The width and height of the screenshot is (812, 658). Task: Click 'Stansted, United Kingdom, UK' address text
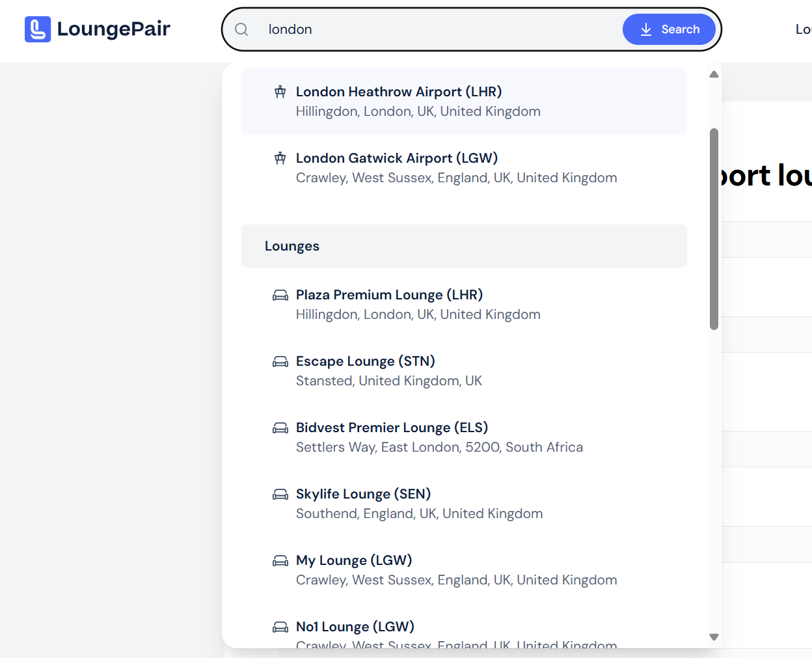coord(389,381)
